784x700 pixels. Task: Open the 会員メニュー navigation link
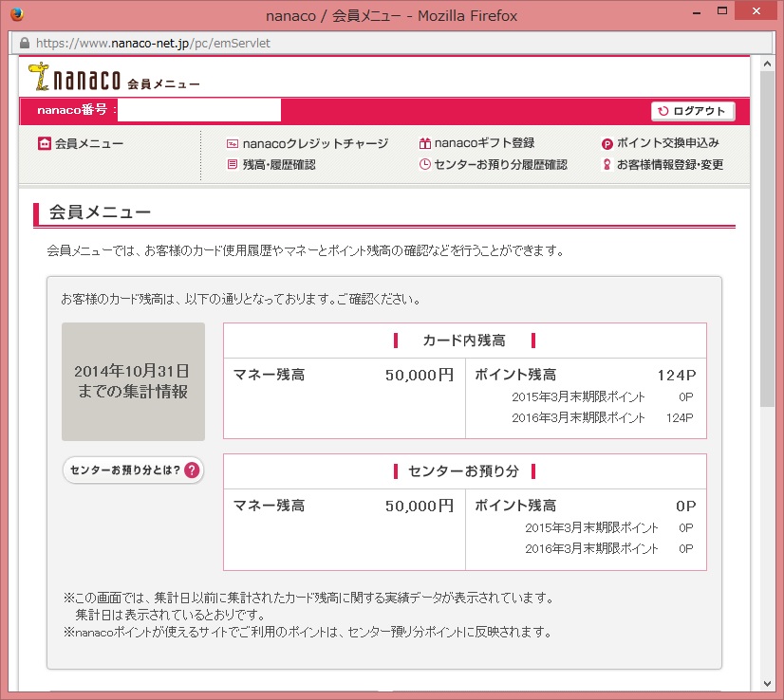point(81,143)
